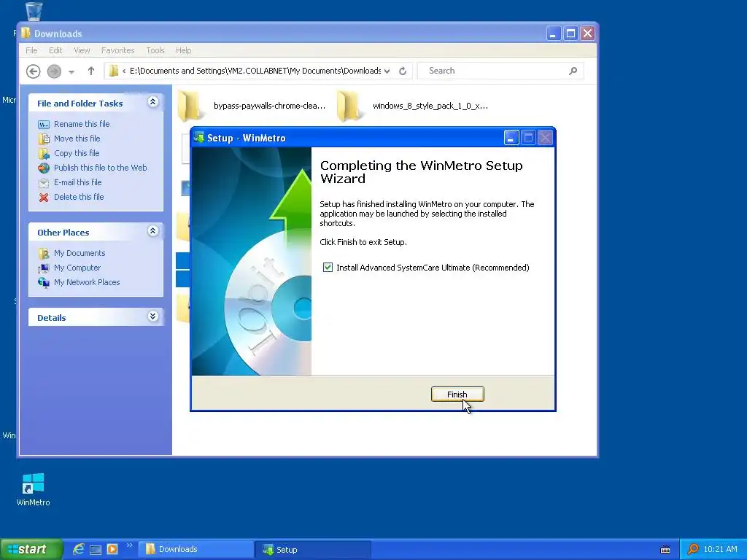Viewport: 747px width, 560px height.
Task: Click the Rename this file icon
Action: (x=43, y=124)
